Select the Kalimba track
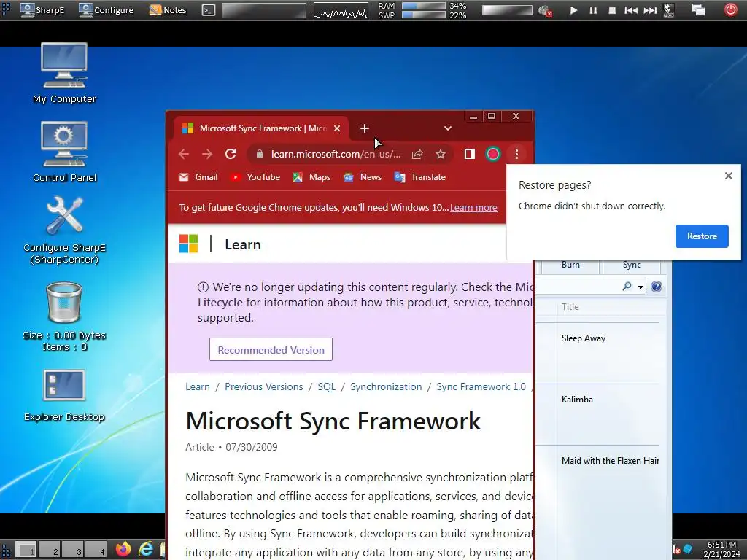 click(577, 400)
